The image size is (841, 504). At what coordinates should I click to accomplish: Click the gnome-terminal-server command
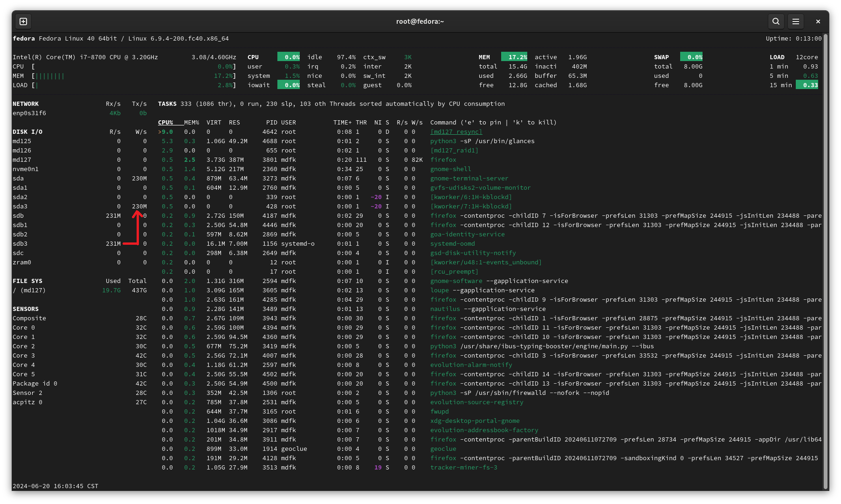point(469,179)
